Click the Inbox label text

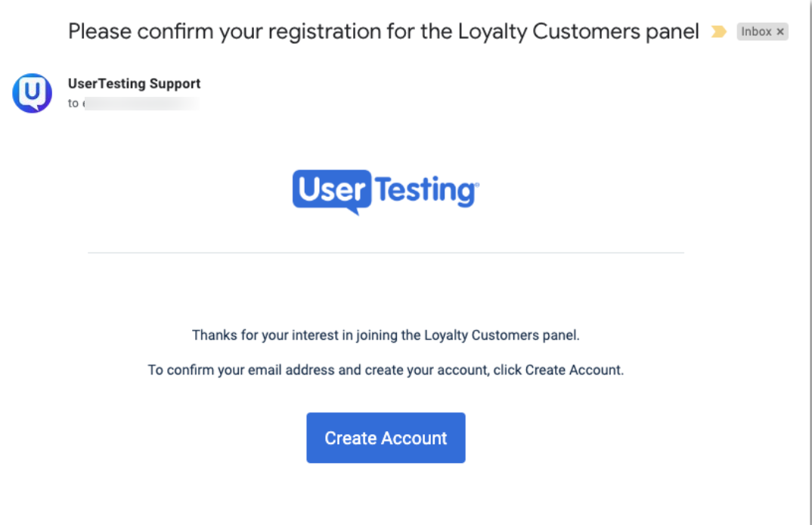point(756,32)
